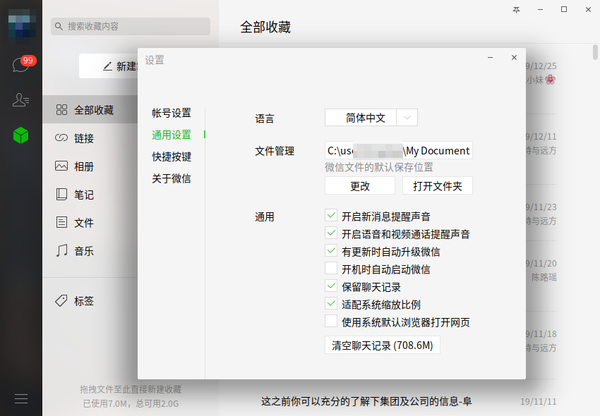600x416 pixels.
Task: Click the 全部收藏 grid icon
Action: pyautogui.click(x=61, y=109)
